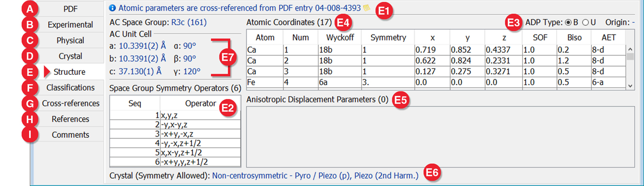This screenshot has height=186, width=644.
Task: Switch to the Experimental tab
Action: tap(70, 25)
